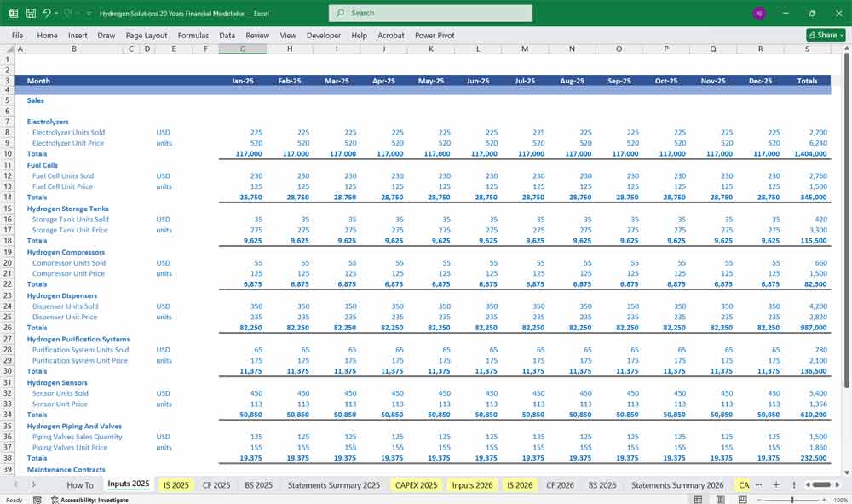Switch to the CAPEX 2025 sheet tab
The image size is (852, 504).
point(417,484)
